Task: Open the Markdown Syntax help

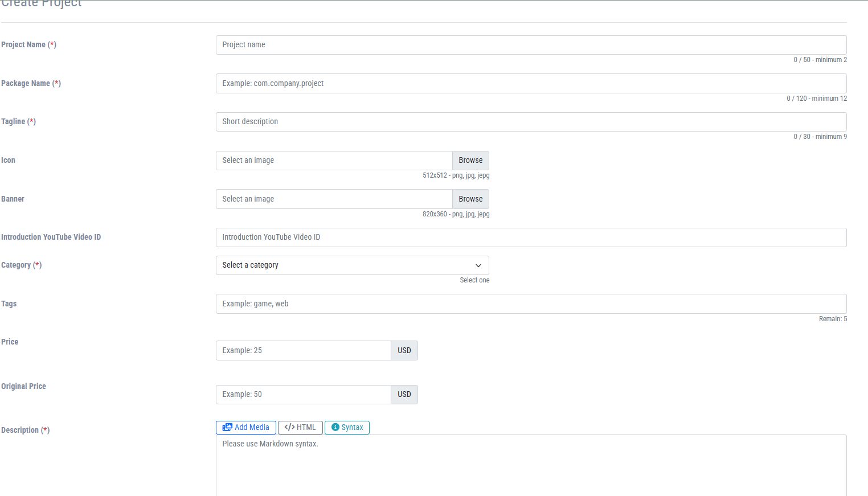Action: tap(347, 428)
